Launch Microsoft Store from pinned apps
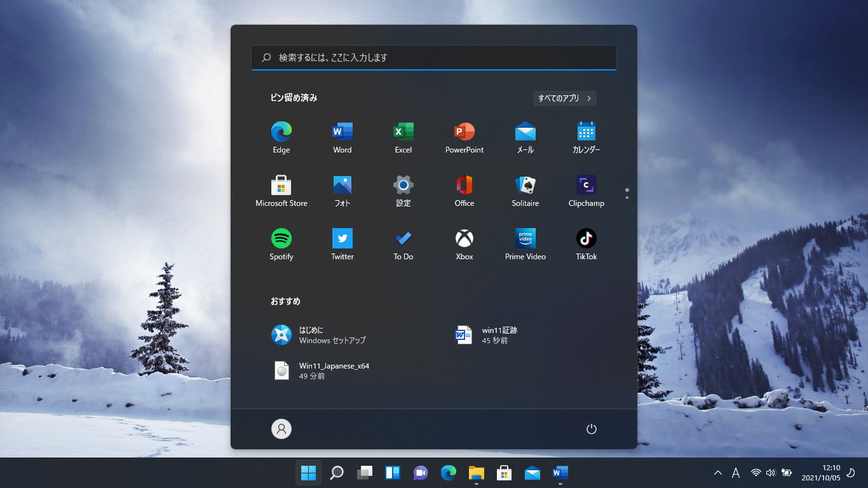Screen dimensions: 868x488 [281, 191]
